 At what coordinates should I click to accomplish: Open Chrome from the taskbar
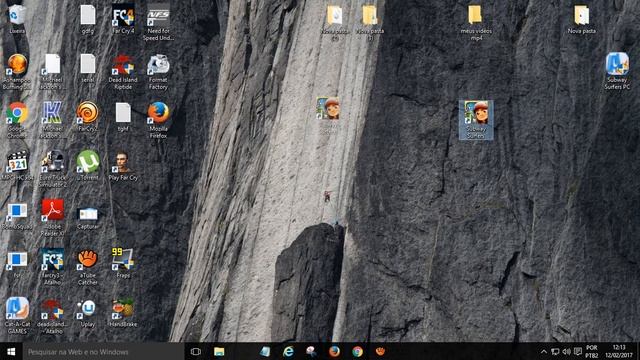[358, 351]
